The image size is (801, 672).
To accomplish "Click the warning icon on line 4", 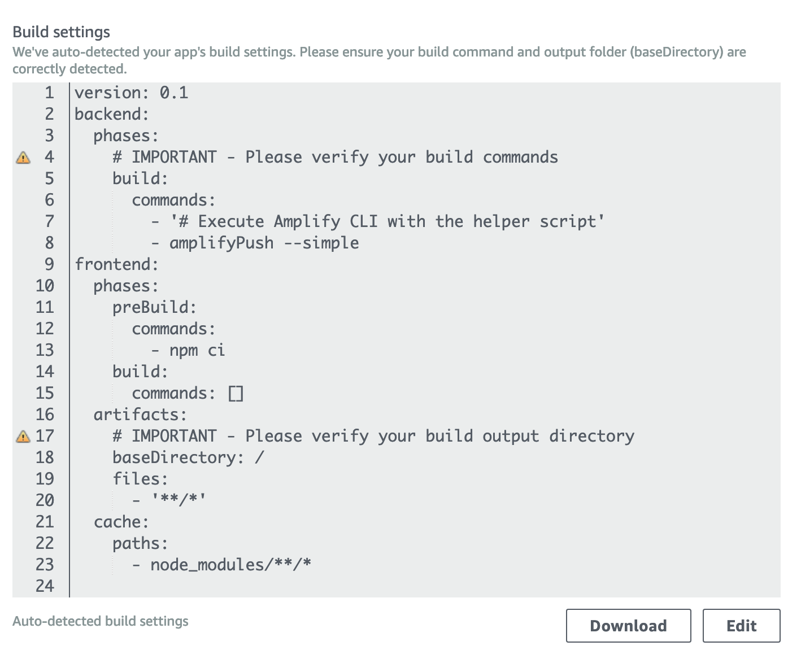I will [x=23, y=158].
